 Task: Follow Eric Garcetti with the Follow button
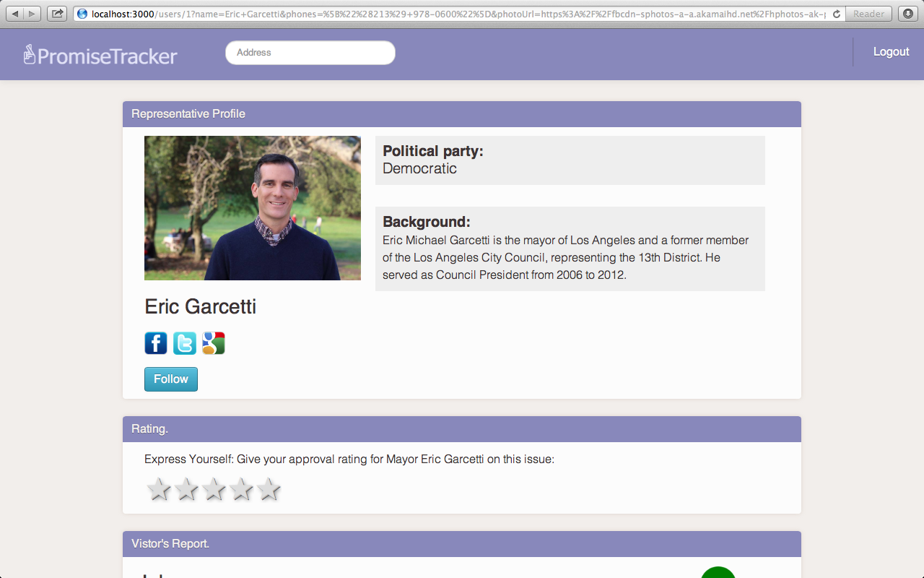(171, 379)
